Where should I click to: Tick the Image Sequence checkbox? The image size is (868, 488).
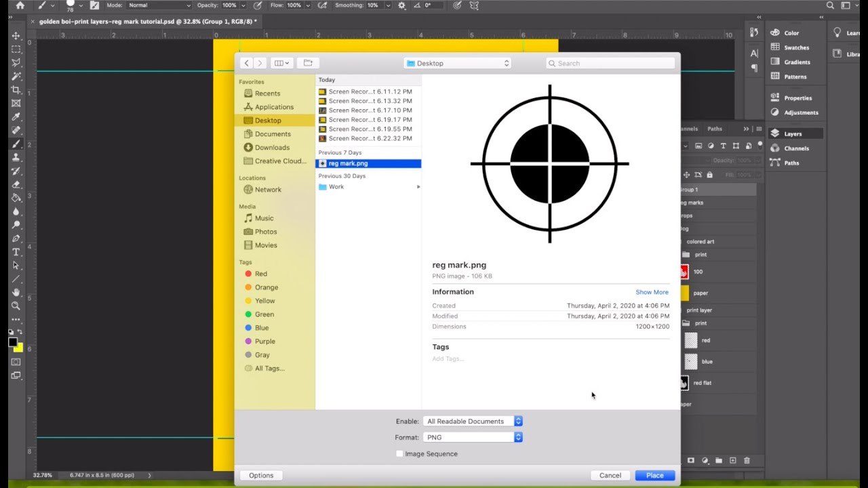click(x=399, y=454)
